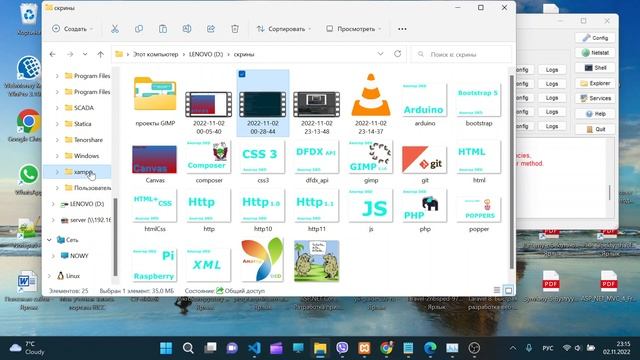
Task: Switch to details list view icon
Action: pos(497,290)
